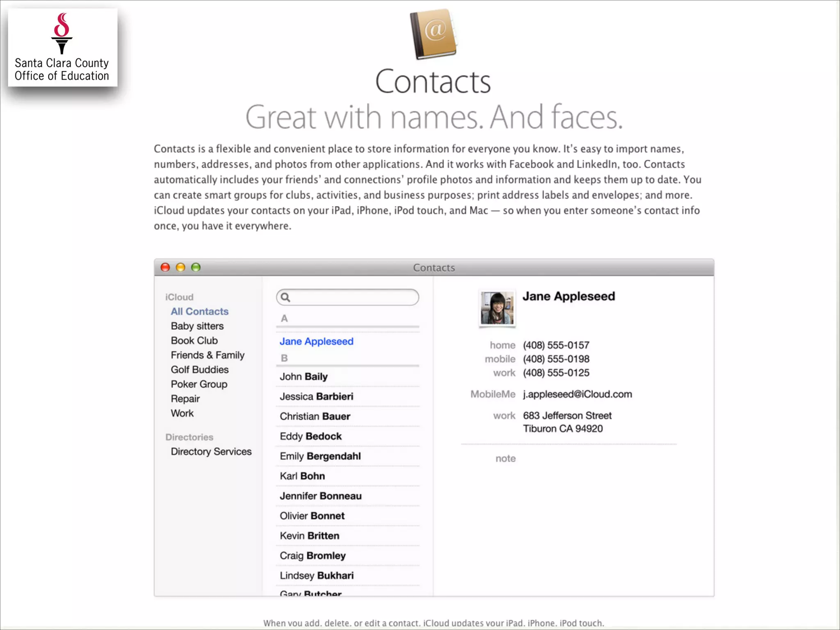
Task: Select the All Contacts group
Action: tap(199, 311)
